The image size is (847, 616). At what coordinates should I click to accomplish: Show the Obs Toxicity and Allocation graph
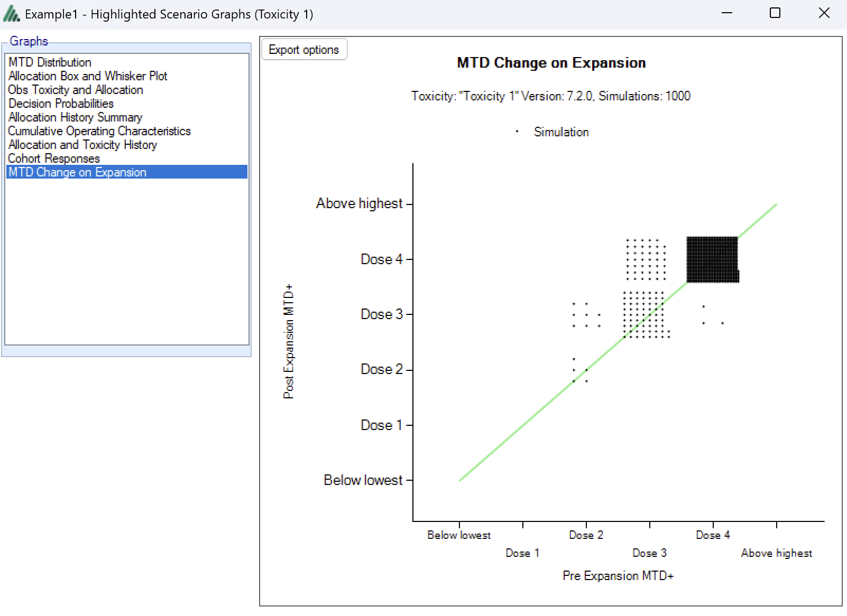point(76,90)
